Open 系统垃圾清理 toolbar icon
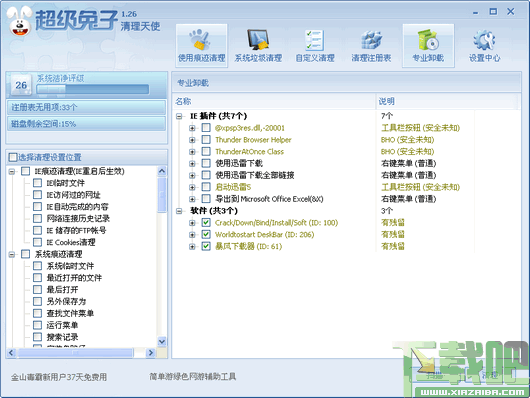530x398 pixels. tap(258, 46)
